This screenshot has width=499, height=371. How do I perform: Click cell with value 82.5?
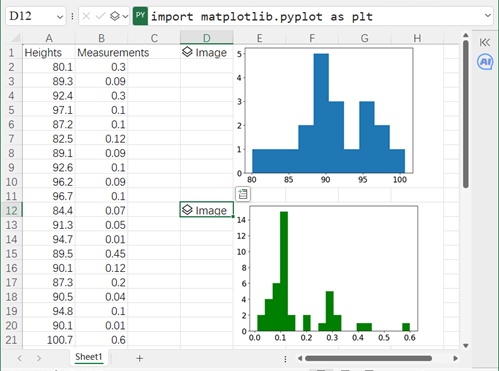point(49,138)
